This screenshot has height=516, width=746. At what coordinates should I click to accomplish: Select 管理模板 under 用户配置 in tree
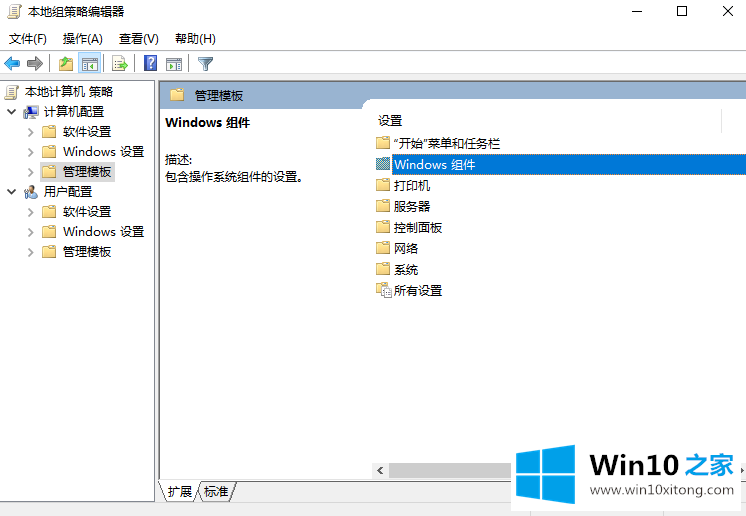tap(87, 252)
